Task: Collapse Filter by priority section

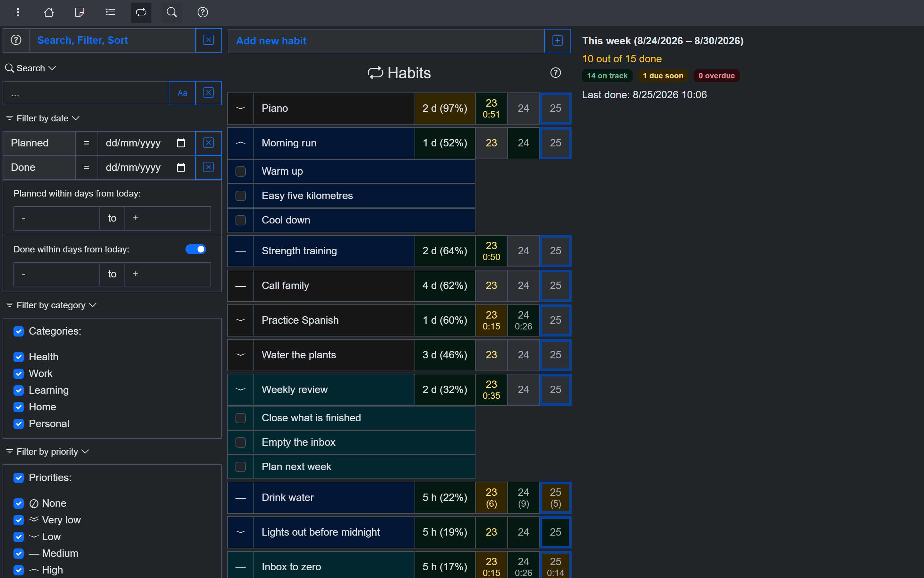Action: 47,452
